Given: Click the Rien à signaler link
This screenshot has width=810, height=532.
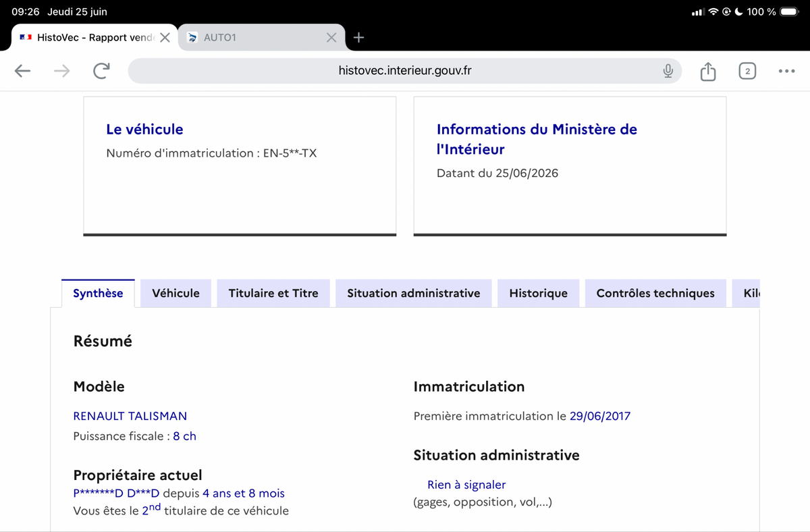Looking at the screenshot, I should pyautogui.click(x=466, y=485).
